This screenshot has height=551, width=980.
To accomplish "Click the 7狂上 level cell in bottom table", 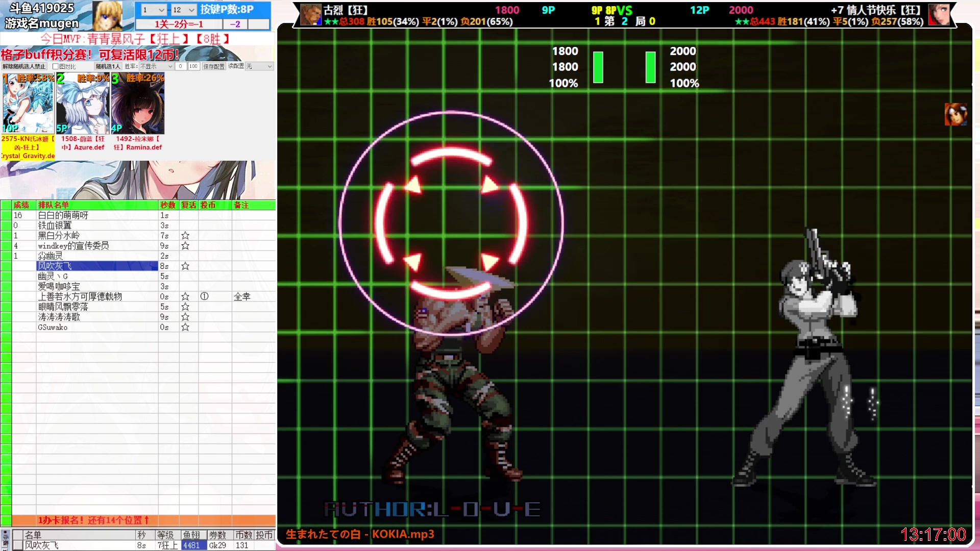I will coord(168,545).
